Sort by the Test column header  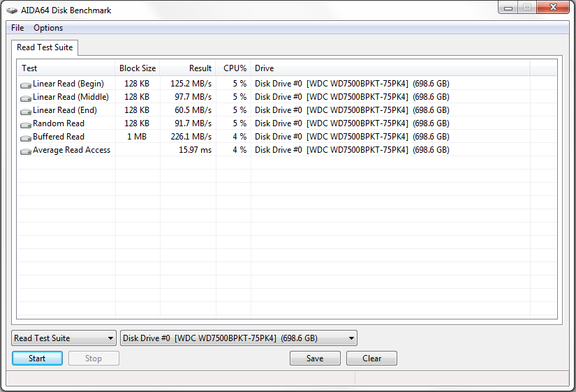(x=66, y=68)
